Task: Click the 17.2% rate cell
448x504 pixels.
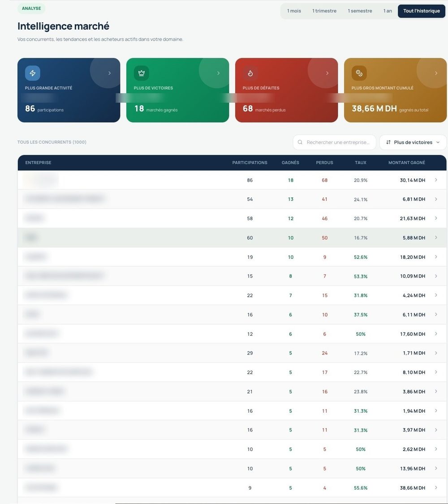Action: [361, 353]
